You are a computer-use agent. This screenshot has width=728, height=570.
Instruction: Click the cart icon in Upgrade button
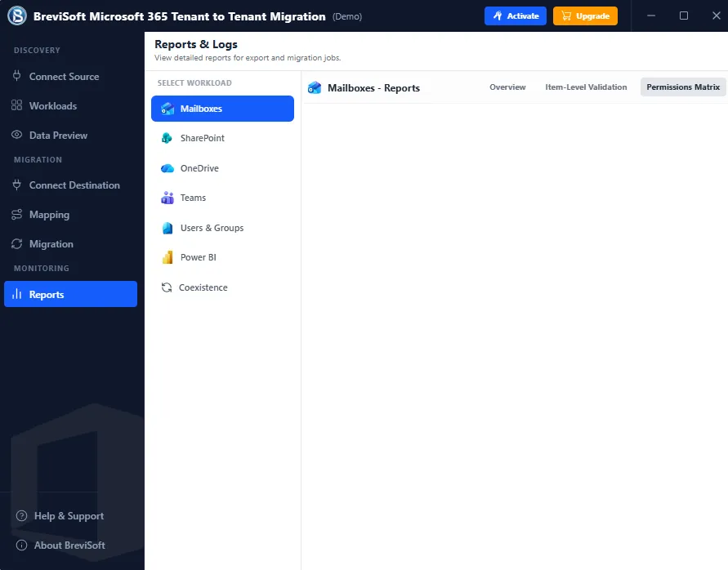(566, 16)
